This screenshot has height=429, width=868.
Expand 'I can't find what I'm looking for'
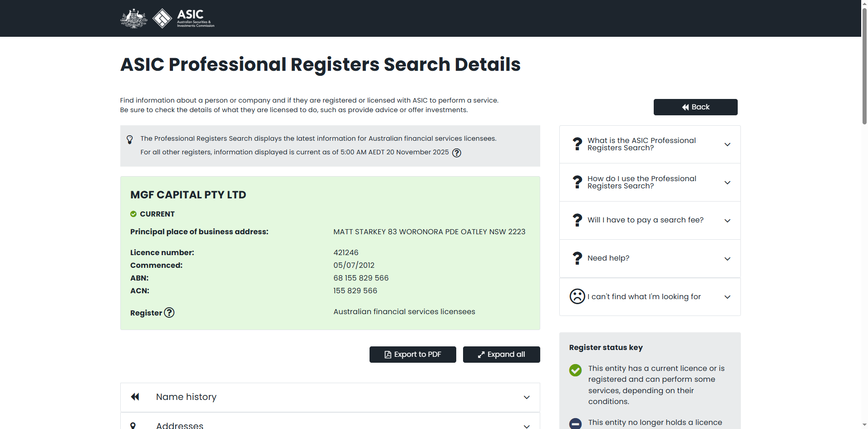pos(650,297)
